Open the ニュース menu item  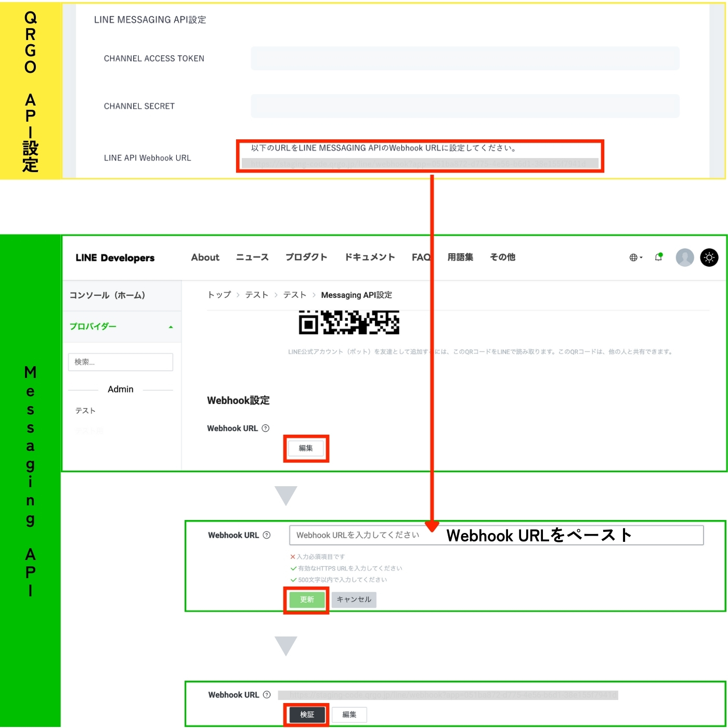click(x=252, y=257)
